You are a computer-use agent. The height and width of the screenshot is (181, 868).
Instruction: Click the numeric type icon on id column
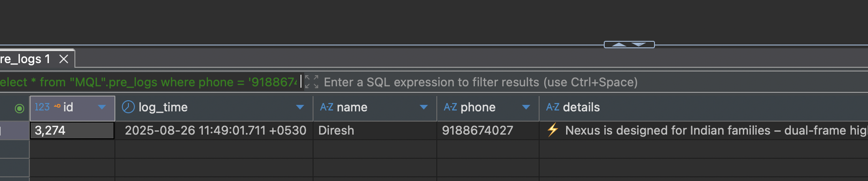click(x=42, y=107)
